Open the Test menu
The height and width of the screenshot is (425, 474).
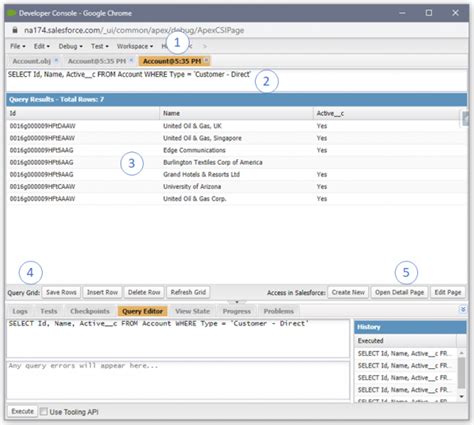click(x=100, y=46)
